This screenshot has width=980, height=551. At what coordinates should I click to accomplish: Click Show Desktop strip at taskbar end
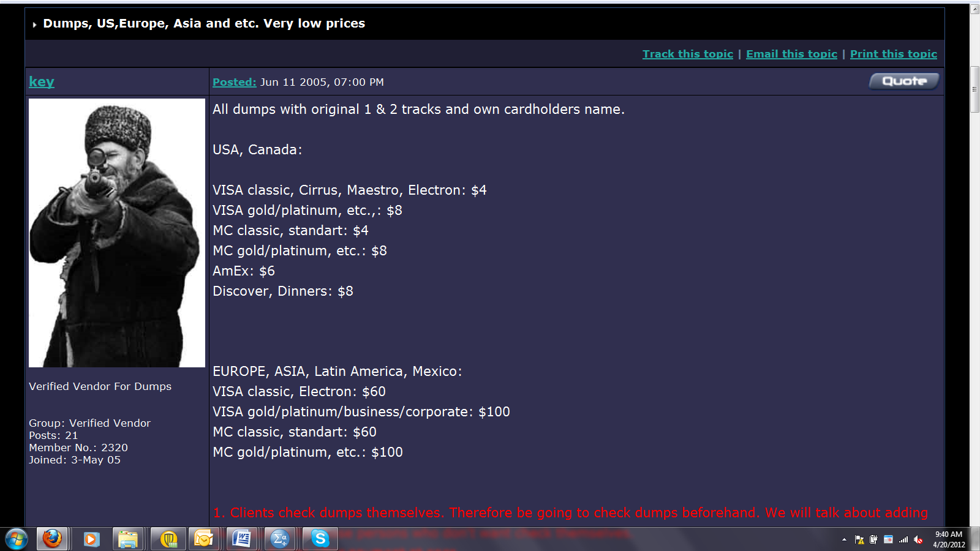pyautogui.click(x=975, y=539)
